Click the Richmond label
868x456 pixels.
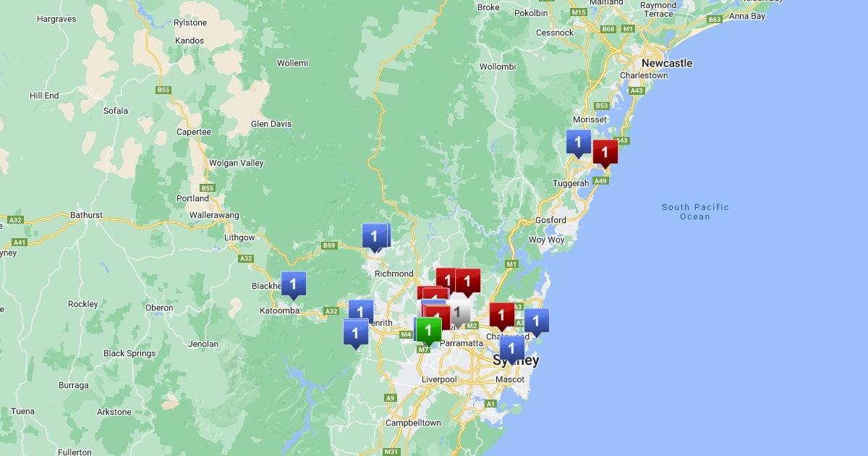pyautogui.click(x=394, y=274)
